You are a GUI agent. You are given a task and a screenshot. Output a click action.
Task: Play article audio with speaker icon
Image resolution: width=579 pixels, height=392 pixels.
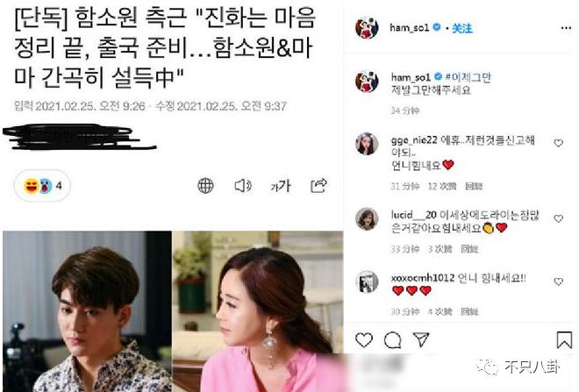[243, 186]
